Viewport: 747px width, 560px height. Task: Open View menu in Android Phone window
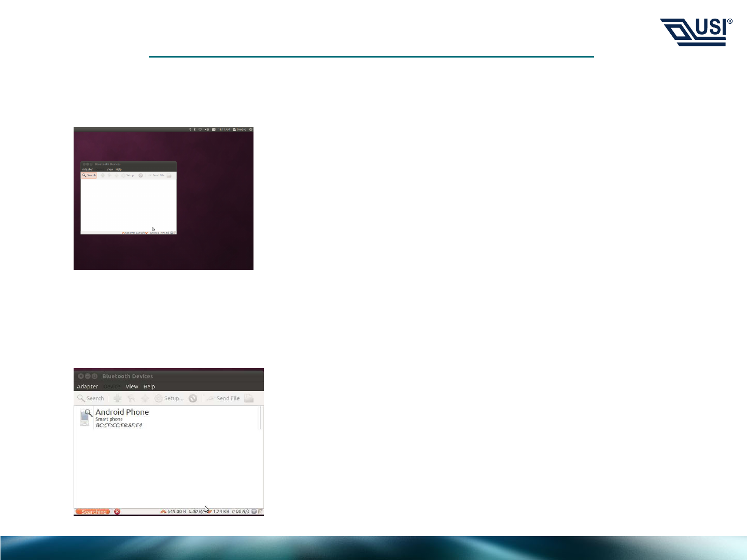[x=132, y=386]
